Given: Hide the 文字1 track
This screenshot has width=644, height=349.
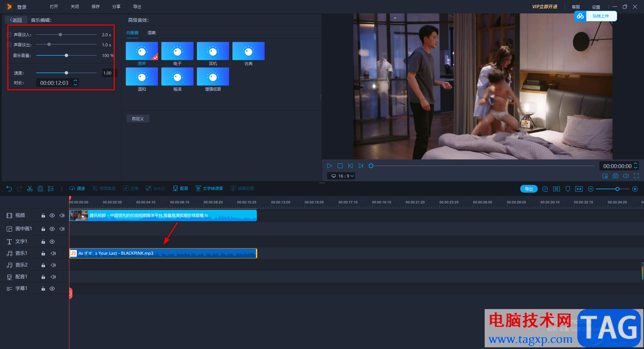Looking at the screenshot, I should 52,242.
